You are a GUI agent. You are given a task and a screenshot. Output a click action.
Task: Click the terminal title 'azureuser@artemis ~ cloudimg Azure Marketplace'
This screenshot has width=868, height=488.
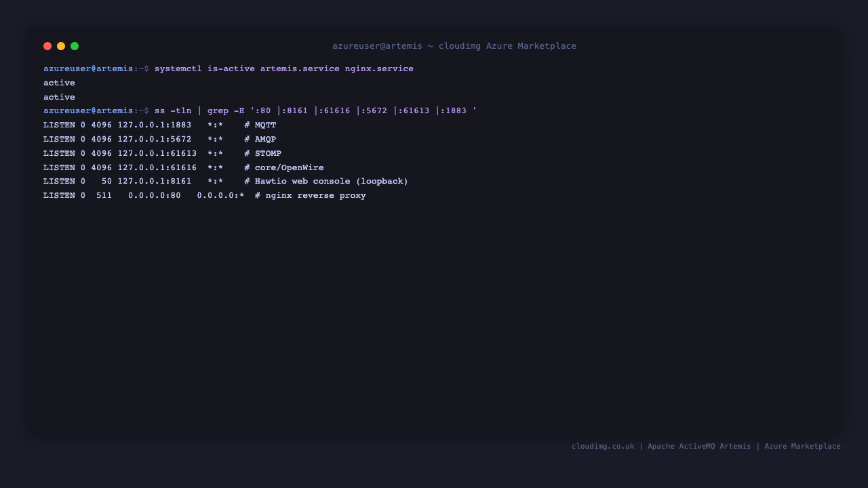(454, 46)
